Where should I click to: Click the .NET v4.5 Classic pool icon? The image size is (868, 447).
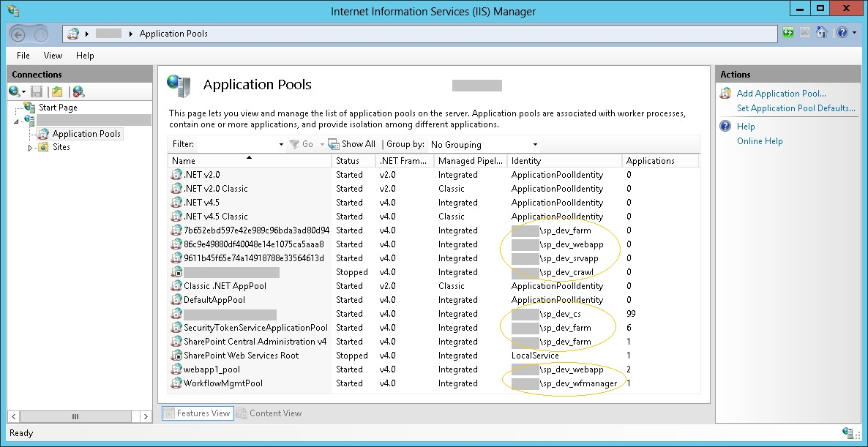tap(176, 217)
